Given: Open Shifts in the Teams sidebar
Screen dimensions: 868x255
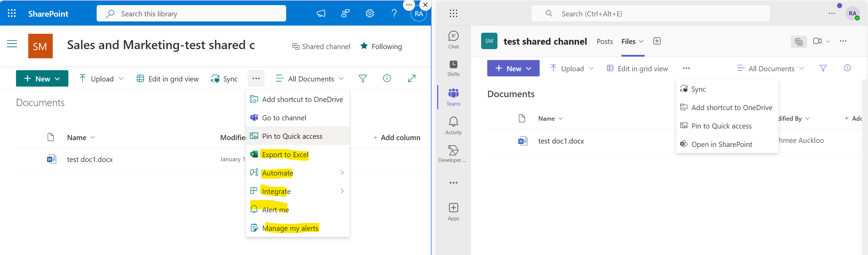Looking at the screenshot, I should tap(453, 68).
